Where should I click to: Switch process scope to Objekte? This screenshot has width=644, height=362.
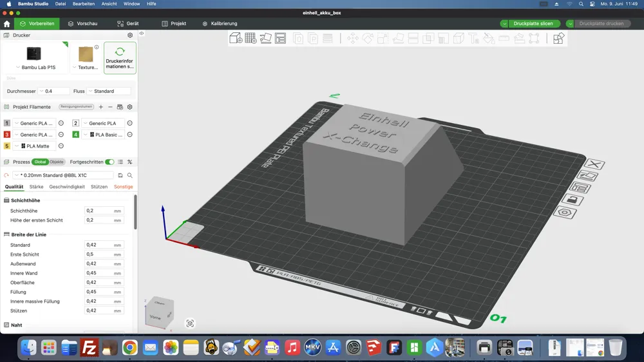(x=57, y=162)
